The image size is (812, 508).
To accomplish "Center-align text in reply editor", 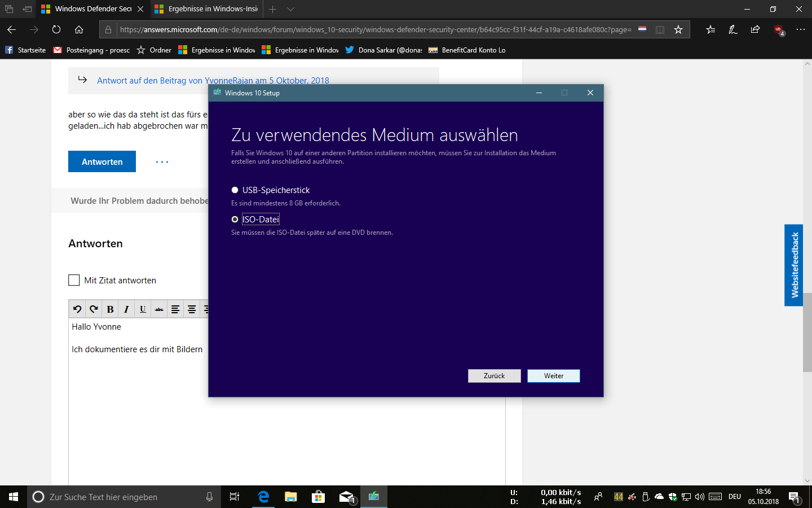I will coord(192,309).
